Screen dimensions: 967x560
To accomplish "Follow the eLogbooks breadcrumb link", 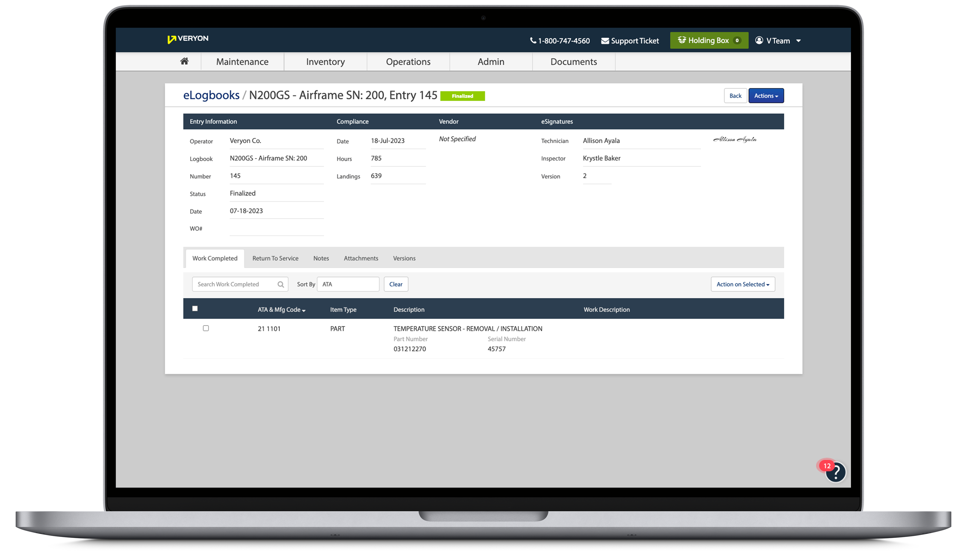I will 211,95.
